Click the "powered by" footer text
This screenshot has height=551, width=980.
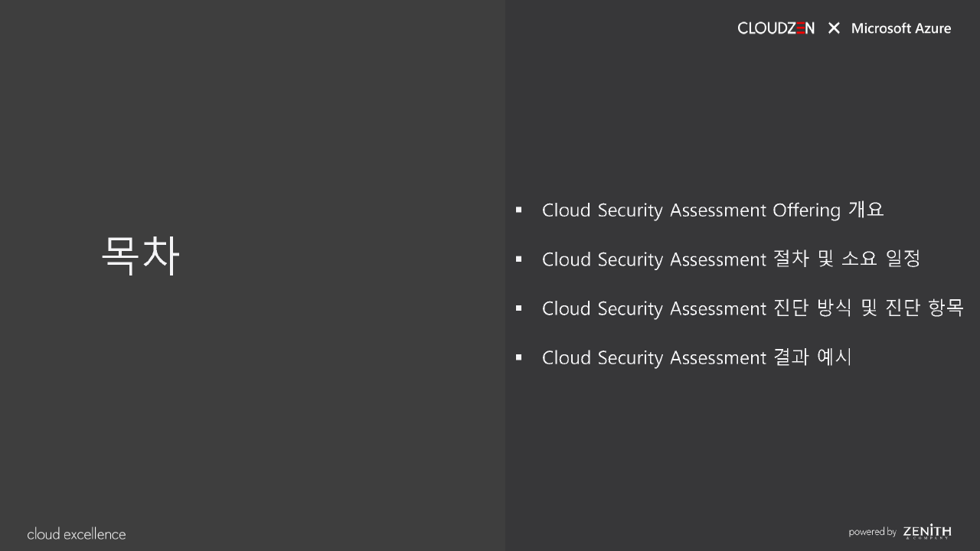click(x=872, y=532)
